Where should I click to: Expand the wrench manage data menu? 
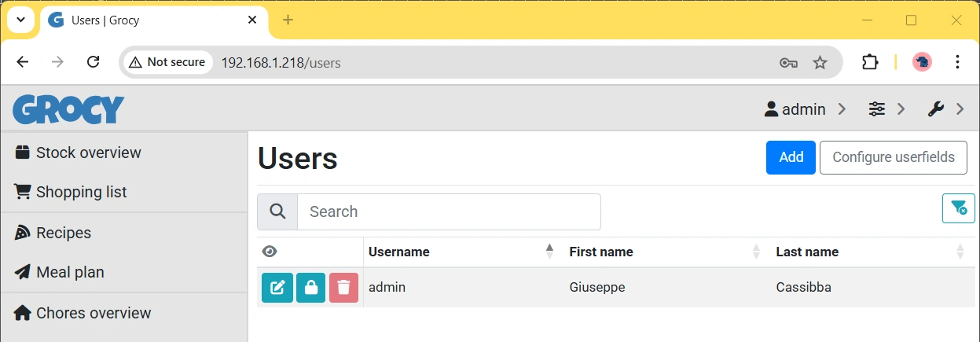tap(945, 109)
